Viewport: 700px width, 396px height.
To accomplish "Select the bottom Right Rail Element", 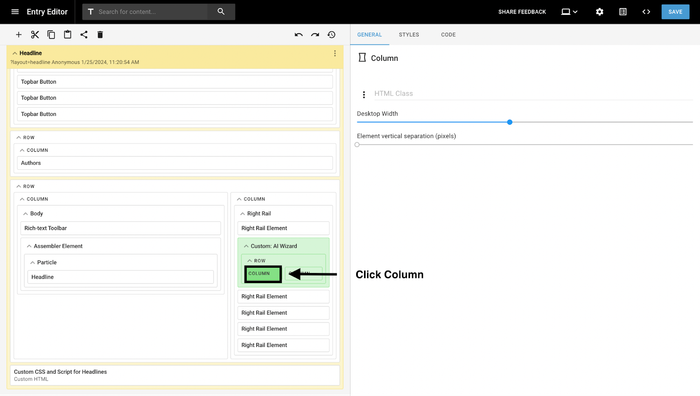I will click(x=283, y=345).
